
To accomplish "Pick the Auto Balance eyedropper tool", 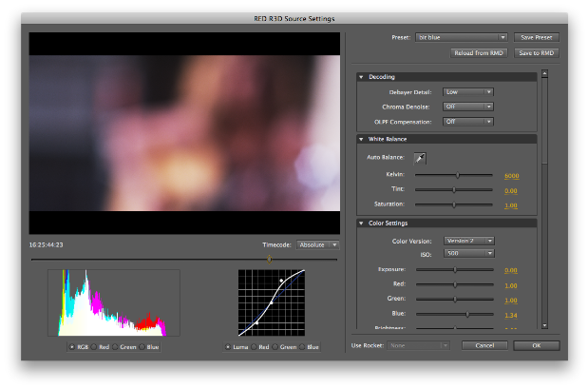I will [420, 158].
